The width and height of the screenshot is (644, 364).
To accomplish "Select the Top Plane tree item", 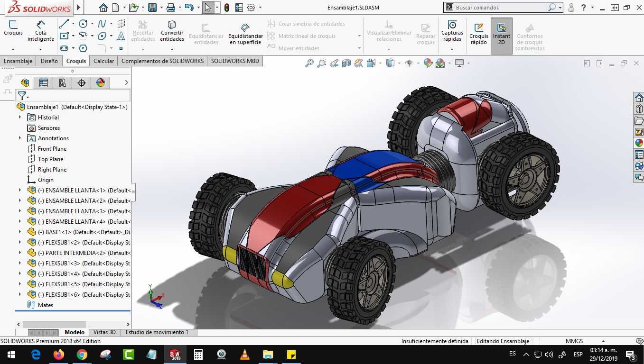I will tap(50, 159).
